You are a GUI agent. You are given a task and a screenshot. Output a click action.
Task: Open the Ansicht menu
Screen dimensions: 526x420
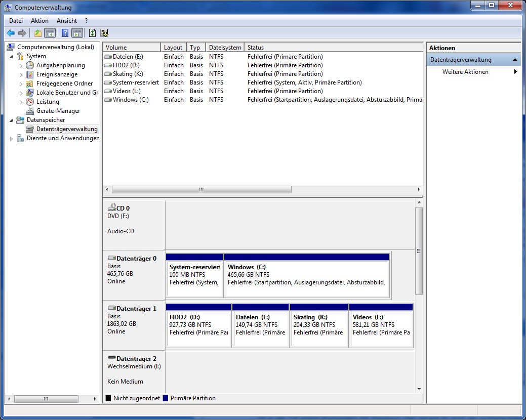pos(67,21)
